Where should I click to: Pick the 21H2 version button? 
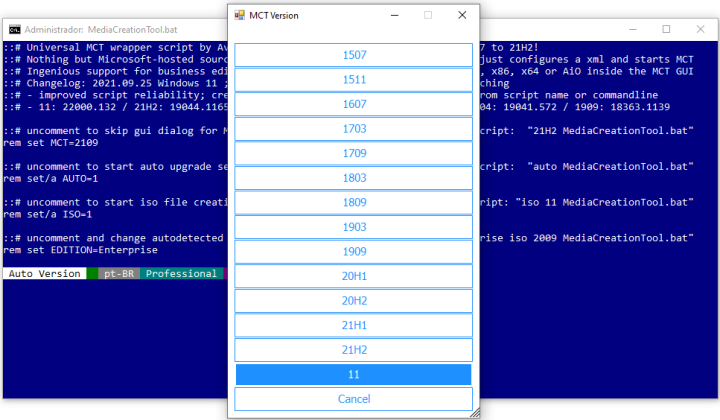(354, 350)
